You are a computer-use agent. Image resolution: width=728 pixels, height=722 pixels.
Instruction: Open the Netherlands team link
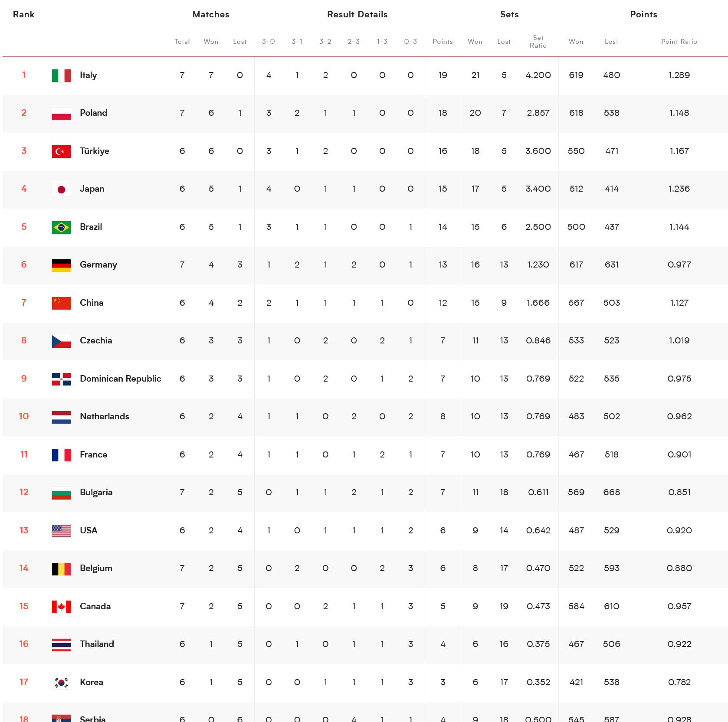(x=105, y=416)
